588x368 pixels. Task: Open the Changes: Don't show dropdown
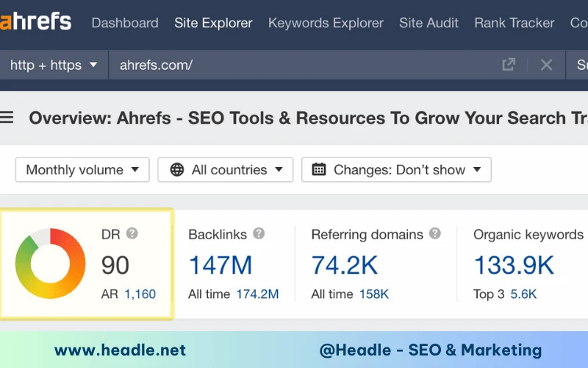click(x=396, y=170)
